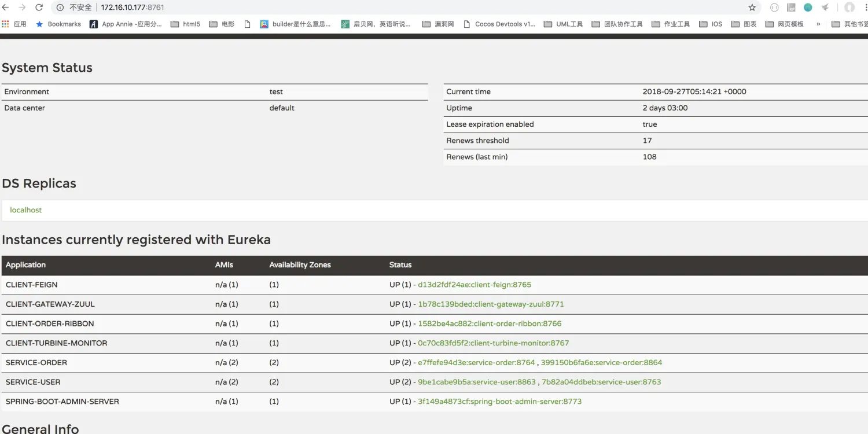Viewport: 868px width, 434px height.
Task: Open the 网页模板 bookmark folder
Action: (x=785, y=24)
